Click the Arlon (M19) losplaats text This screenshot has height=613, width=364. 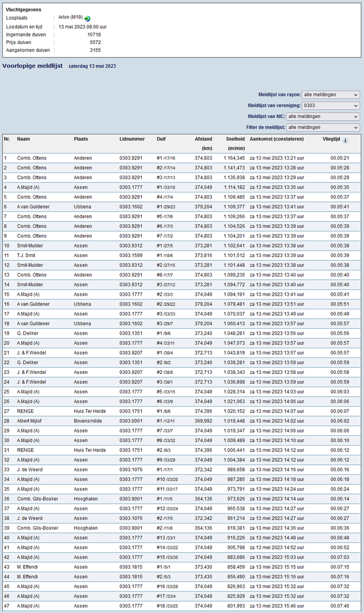(x=71, y=17)
